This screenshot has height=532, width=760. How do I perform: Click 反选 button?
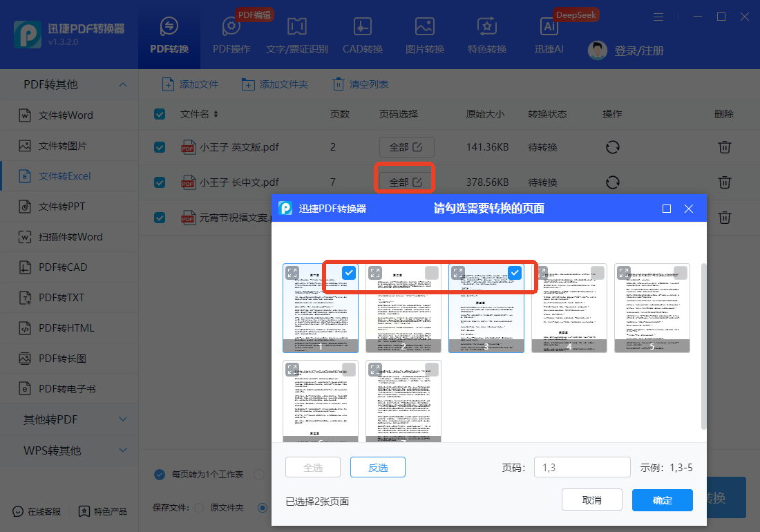click(377, 467)
